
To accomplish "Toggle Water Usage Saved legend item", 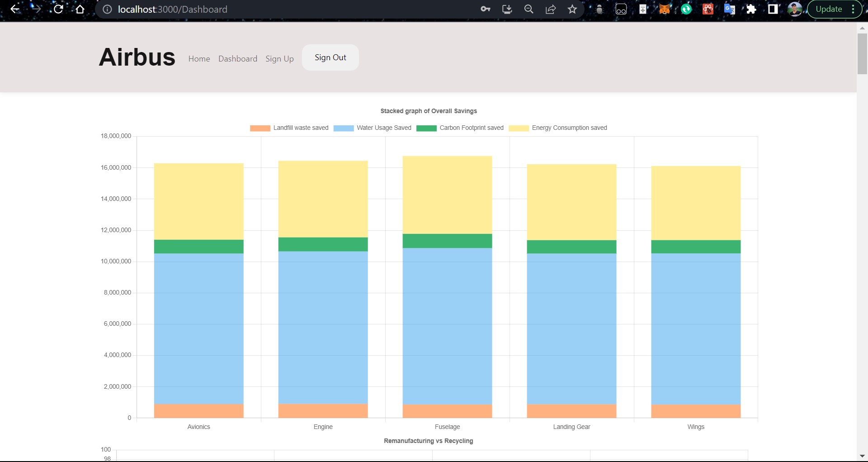I will coord(373,128).
